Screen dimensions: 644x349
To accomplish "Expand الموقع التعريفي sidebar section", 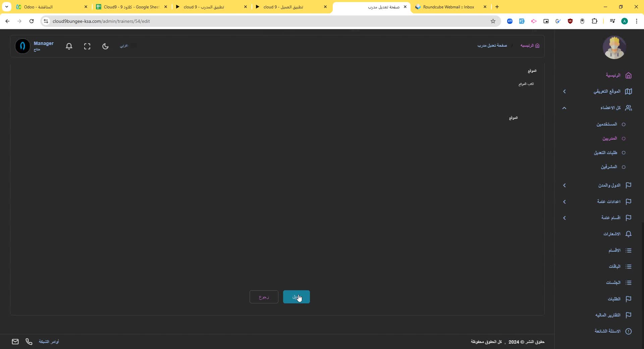I will (607, 91).
